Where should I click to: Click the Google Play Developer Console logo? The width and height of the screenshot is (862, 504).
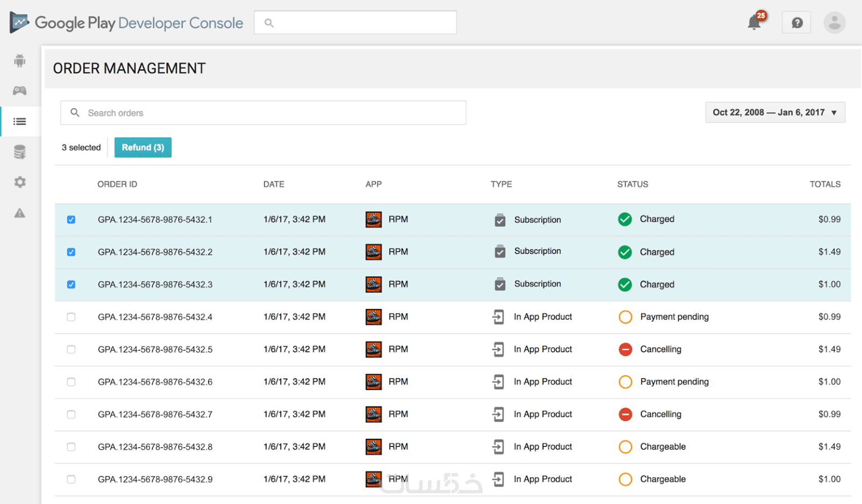click(x=126, y=23)
